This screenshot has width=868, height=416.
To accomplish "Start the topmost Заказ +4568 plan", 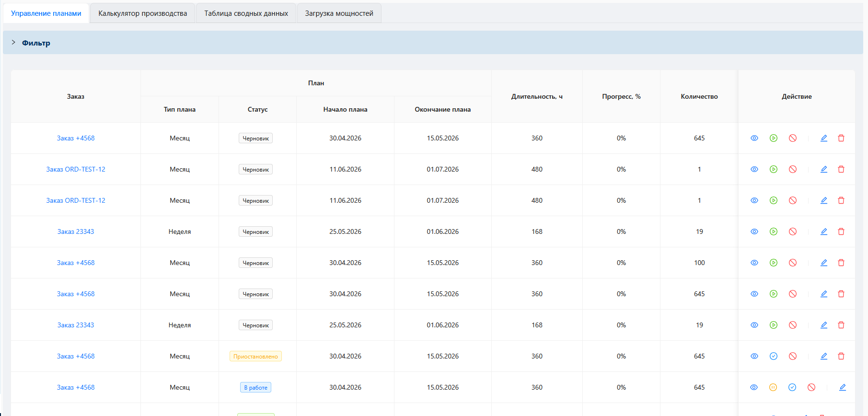I will tap(774, 138).
